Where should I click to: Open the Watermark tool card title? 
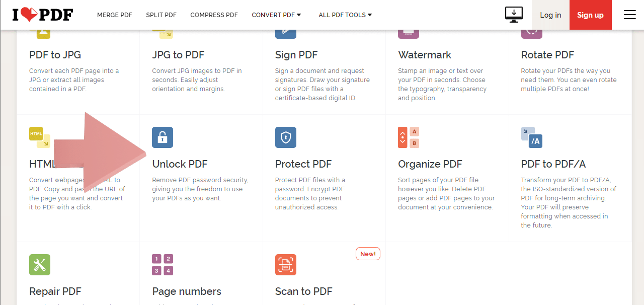click(425, 55)
